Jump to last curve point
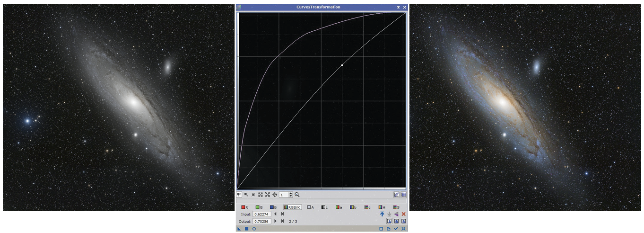 pos(282,221)
